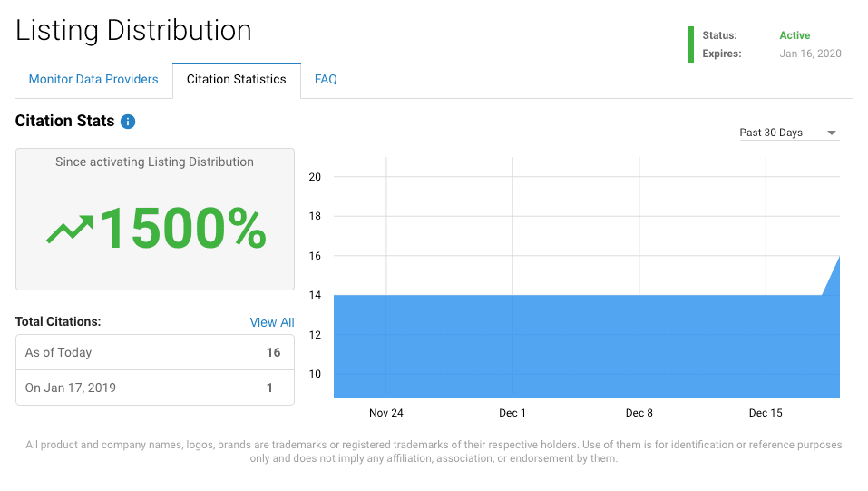Click the Dec 15 axis label
Screen dimensions: 868x491
[x=766, y=413]
